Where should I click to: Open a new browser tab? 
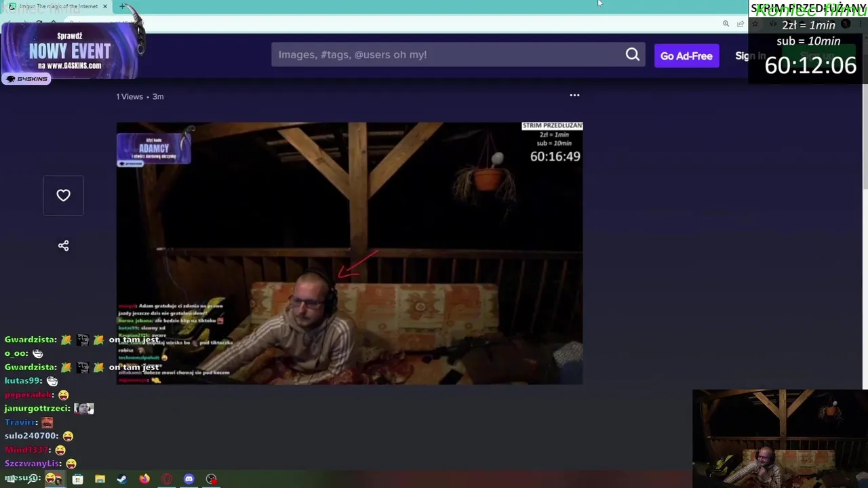tap(122, 6)
